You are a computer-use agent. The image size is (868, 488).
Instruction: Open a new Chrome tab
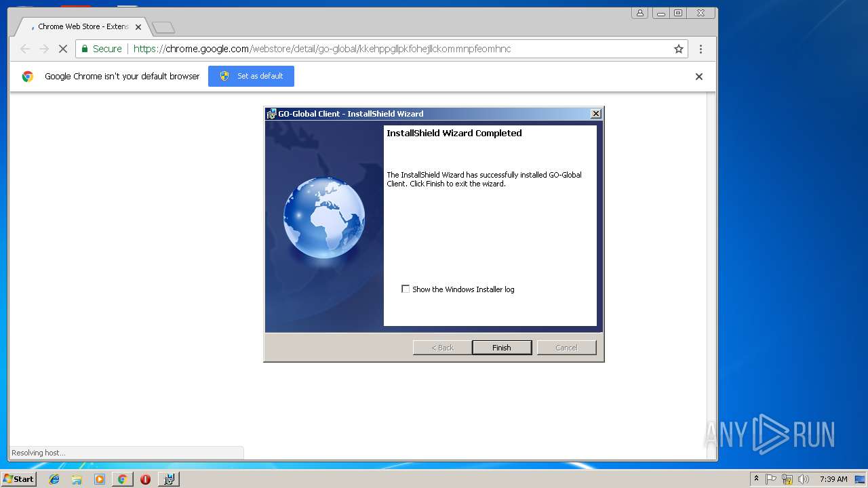163,28
